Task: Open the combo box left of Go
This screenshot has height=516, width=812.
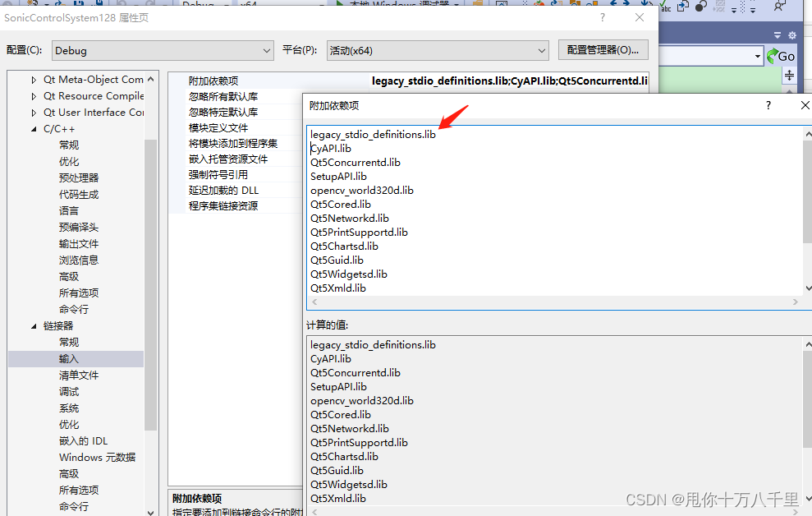Action: click(758, 56)
